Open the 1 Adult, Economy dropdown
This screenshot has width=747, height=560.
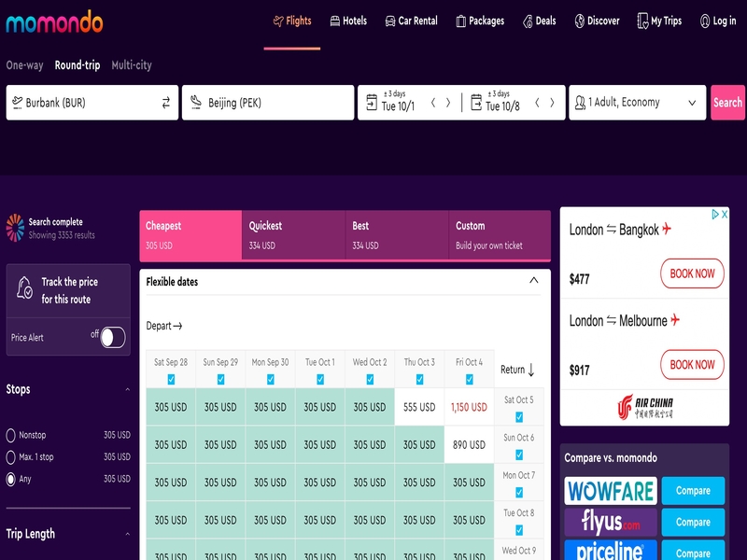pyautogui.click(x=638, y=103)
